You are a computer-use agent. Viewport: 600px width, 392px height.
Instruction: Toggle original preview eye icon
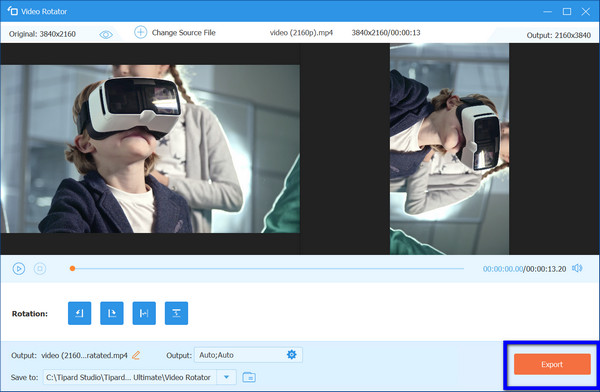click(106, 34)
